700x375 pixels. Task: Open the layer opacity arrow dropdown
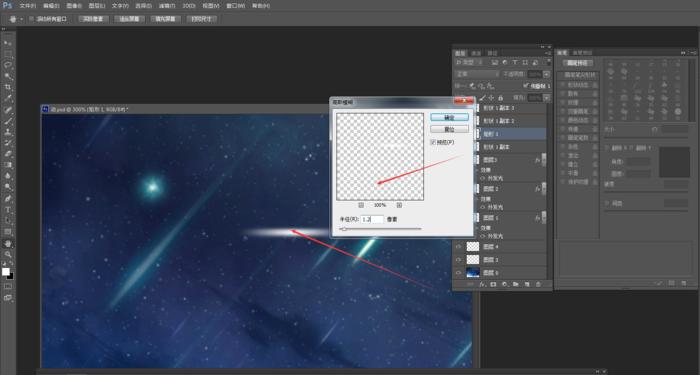point(547,74)
